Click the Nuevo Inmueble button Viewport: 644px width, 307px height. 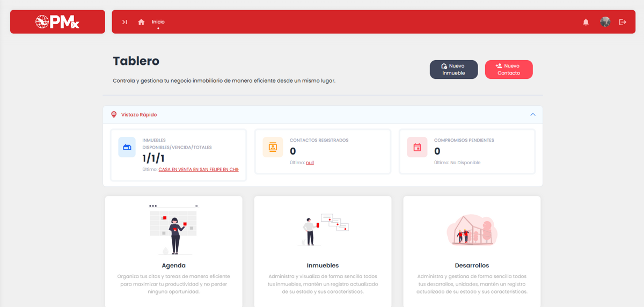pyautogui.click(x=453, y=70)
